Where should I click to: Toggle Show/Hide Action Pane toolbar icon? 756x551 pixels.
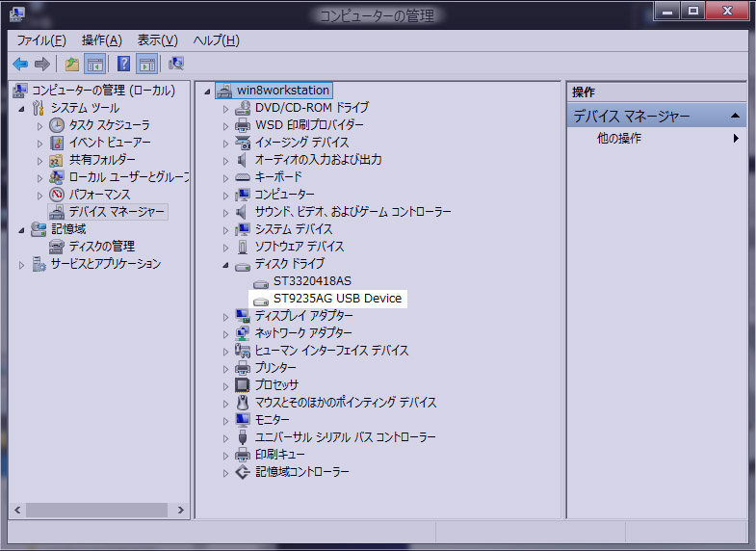click(x=147, y=64)
